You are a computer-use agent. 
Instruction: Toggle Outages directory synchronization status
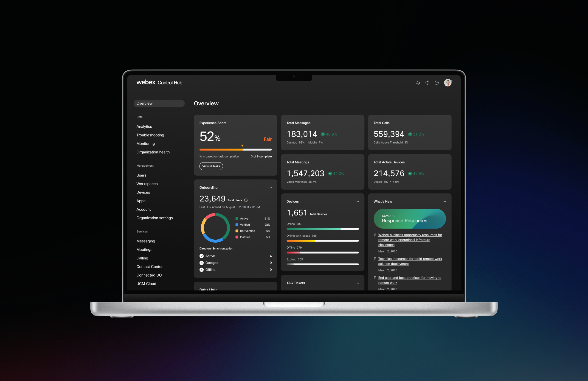[201, 263]
